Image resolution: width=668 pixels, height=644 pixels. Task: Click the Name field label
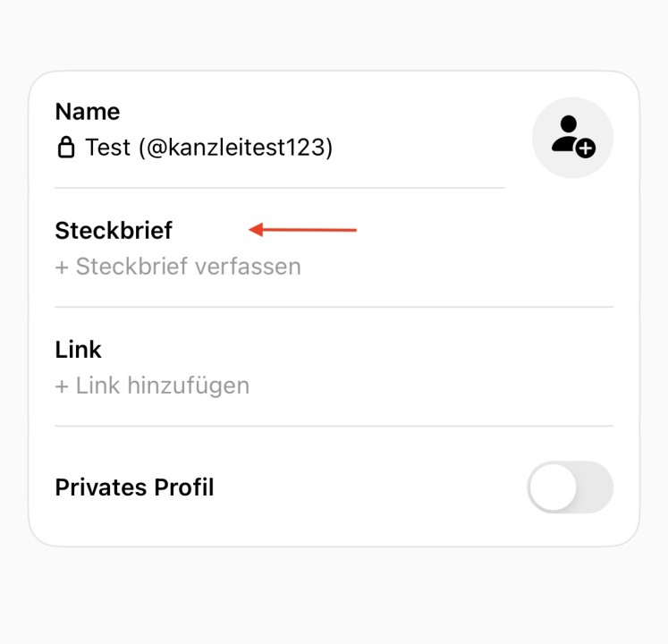88,112
